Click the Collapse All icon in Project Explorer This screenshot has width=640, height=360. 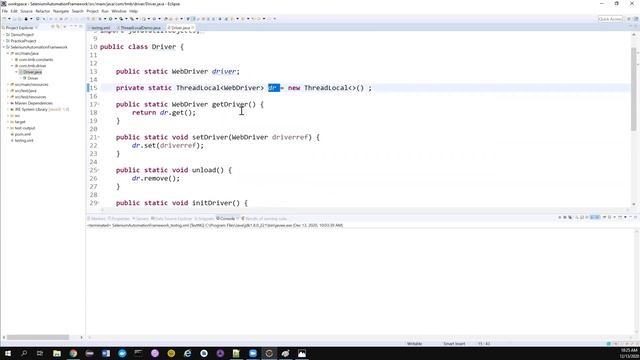coord(53,27)
